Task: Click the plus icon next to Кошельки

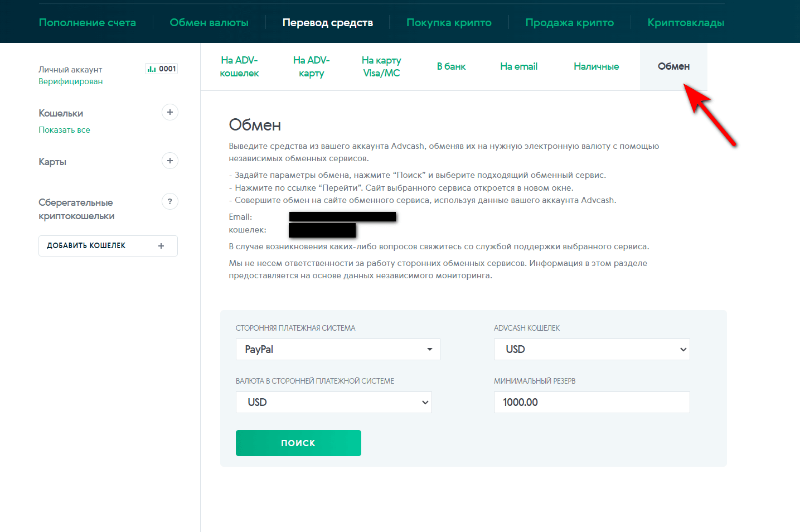Action: coord(170,112)
